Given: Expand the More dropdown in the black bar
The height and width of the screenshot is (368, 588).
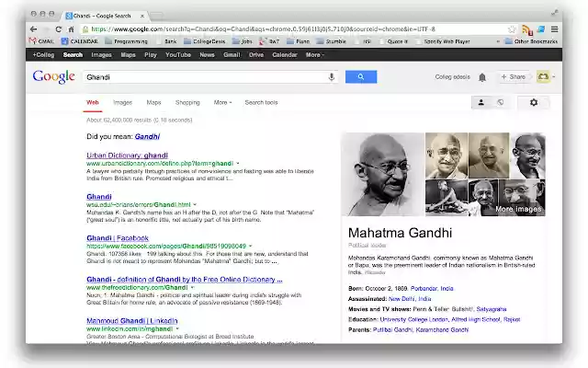Looking at the screenshot, I should (x=314, y=55).
